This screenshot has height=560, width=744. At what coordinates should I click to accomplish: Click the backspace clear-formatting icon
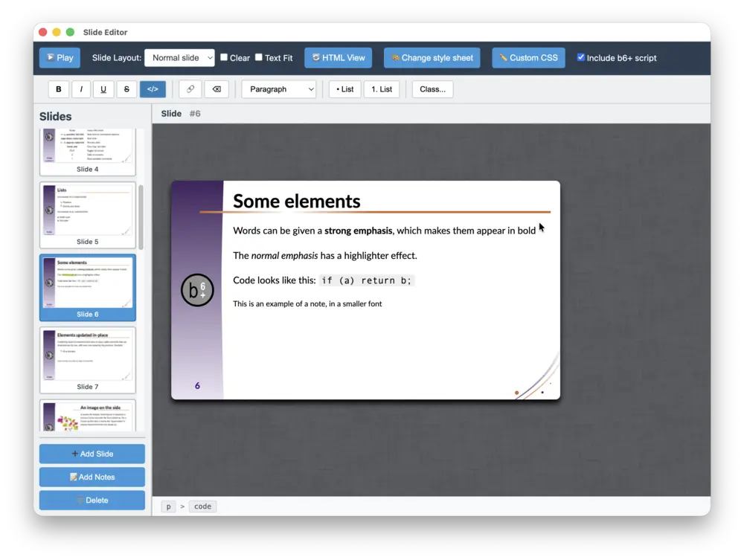click(x=216, y=88)
